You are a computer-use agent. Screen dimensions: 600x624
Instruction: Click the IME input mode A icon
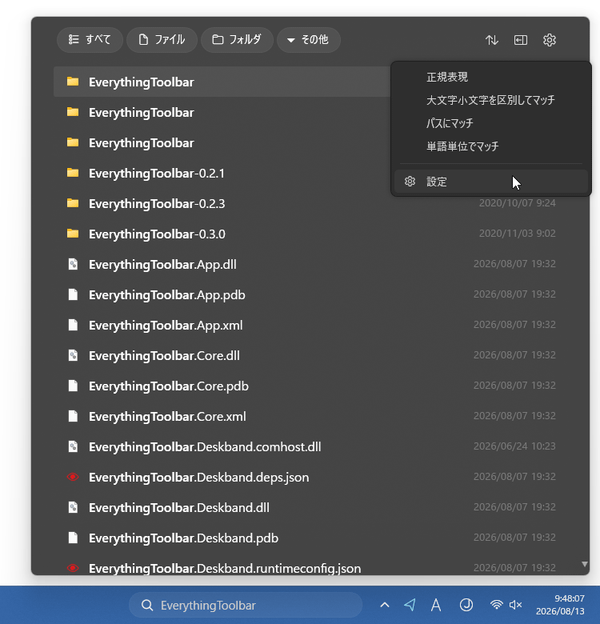click(436, 605)
